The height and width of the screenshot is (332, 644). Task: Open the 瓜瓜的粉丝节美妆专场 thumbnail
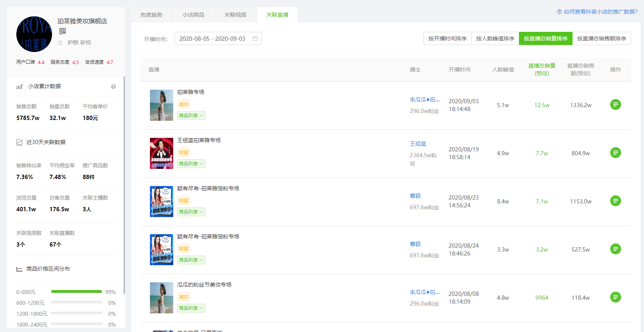162,298
